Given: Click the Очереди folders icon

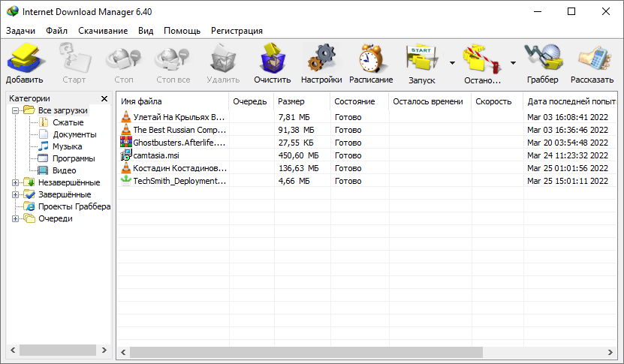Looking at the screenshot, I should click(x=29, y=218).
